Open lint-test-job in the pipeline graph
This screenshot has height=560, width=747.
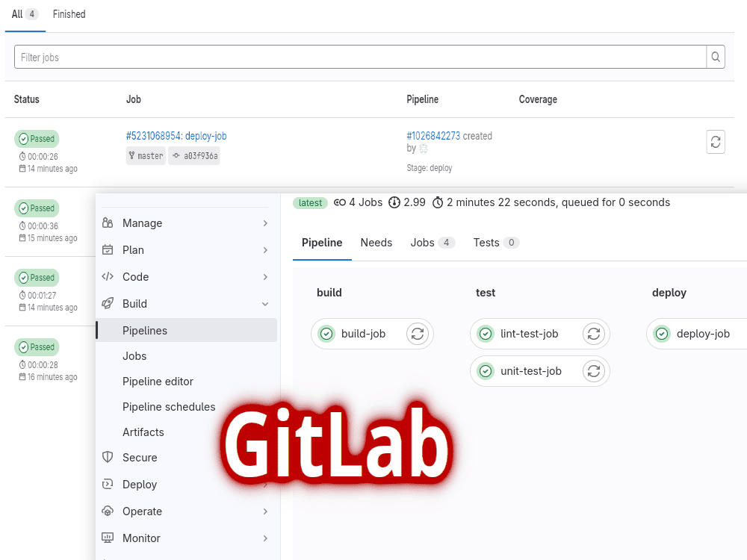point(530,334)
